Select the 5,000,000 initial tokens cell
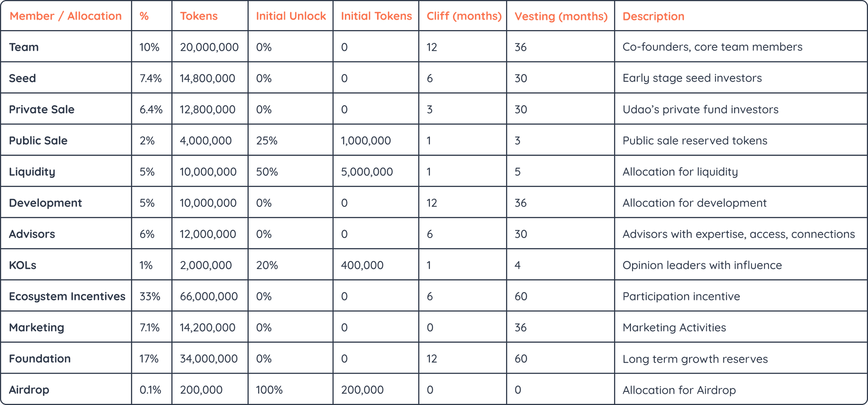 tap(367, 172)
